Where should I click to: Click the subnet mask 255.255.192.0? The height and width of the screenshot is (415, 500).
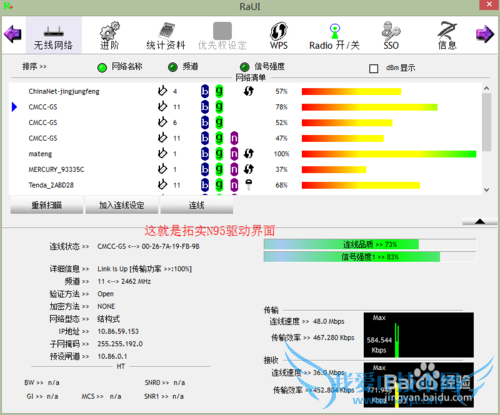tap(120, 344)
